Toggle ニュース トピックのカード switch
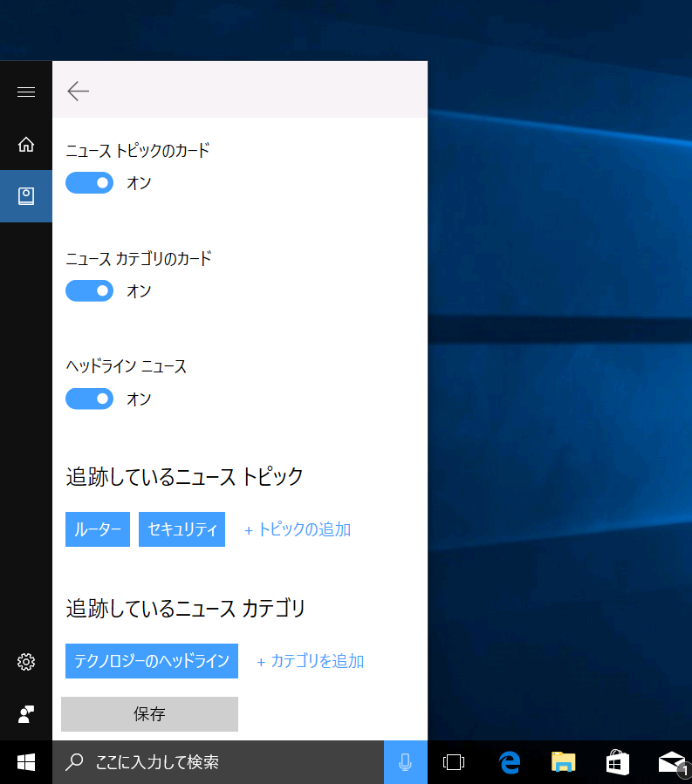The image size is (692, 784). click(90, 183)
